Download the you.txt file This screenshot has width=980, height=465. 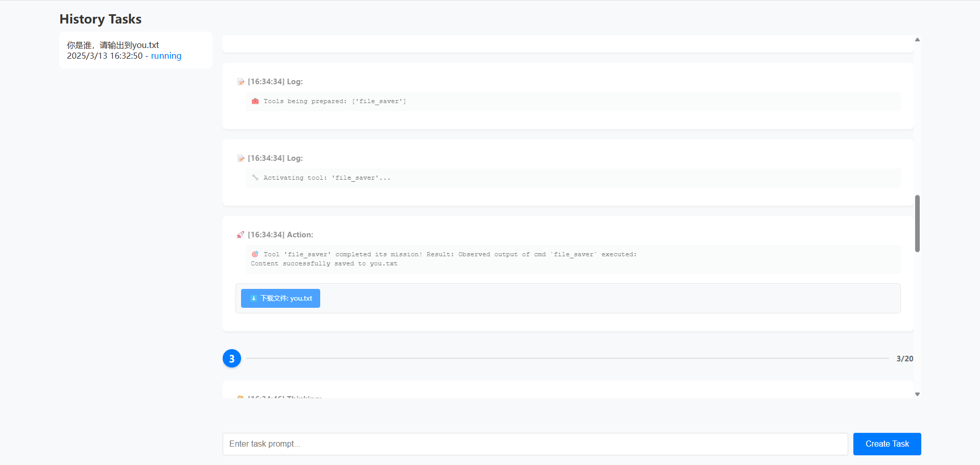pos(281,299)
